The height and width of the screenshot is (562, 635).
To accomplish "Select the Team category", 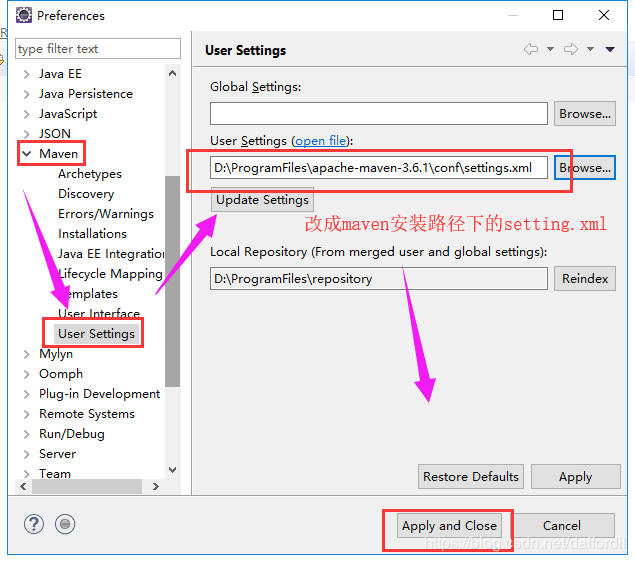I will pos(55,473).
